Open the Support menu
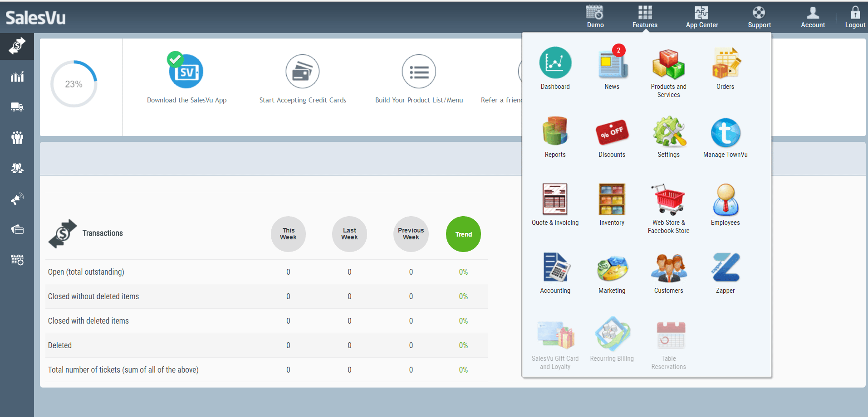The image size is (868, 417). tap(759, 17)
